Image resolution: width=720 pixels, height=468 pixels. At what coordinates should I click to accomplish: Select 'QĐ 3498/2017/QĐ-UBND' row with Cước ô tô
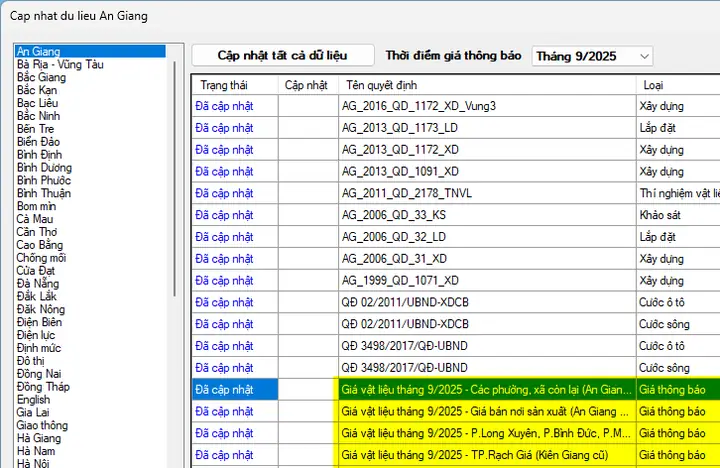click(456, 346)
